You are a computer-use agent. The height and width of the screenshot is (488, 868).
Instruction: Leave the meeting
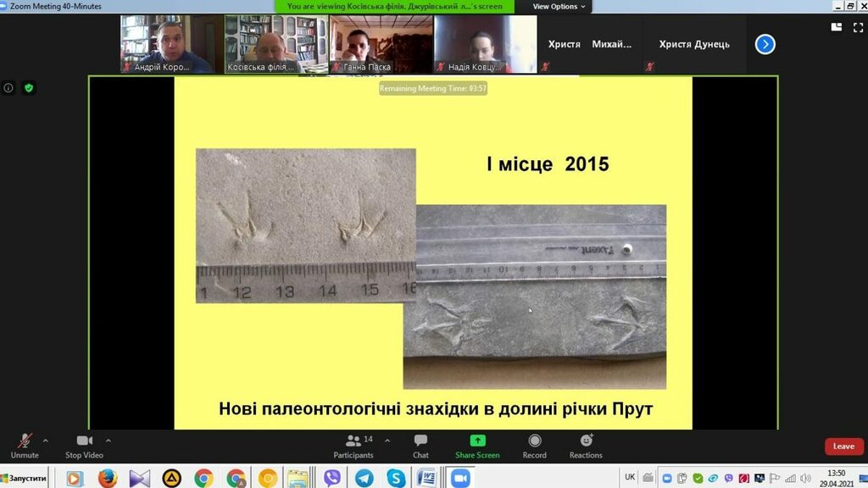[x=843, y=446]
